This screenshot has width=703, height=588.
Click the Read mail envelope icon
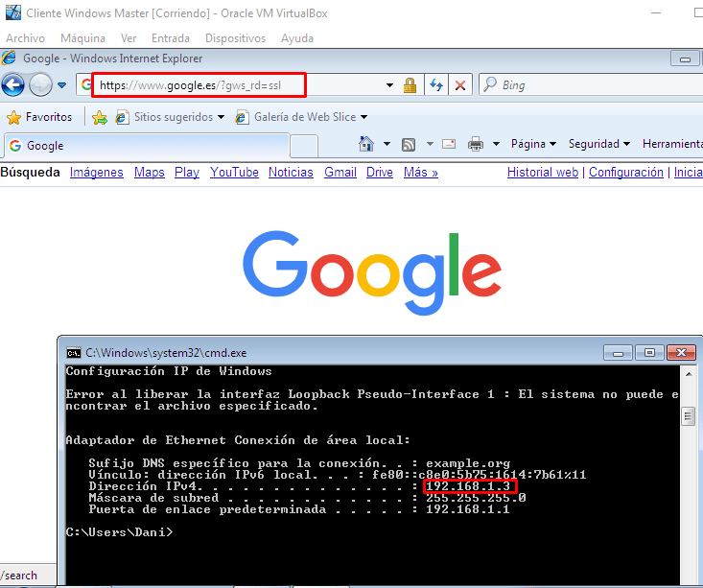tap(448, 145)
